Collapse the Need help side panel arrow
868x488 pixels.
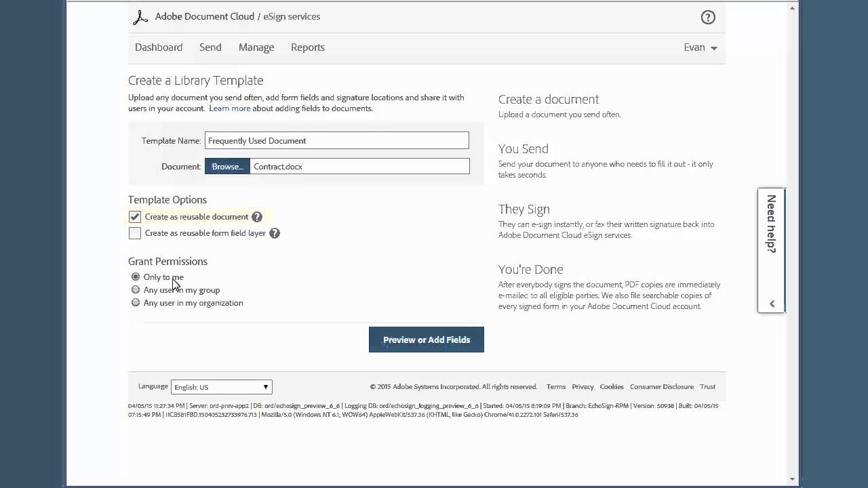coord(772,304)
